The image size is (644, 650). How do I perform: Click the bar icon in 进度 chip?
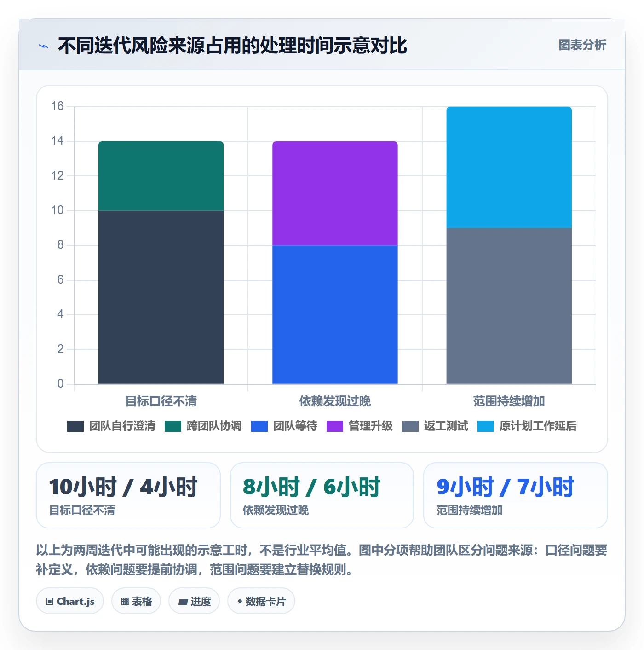tap(183, 602)
